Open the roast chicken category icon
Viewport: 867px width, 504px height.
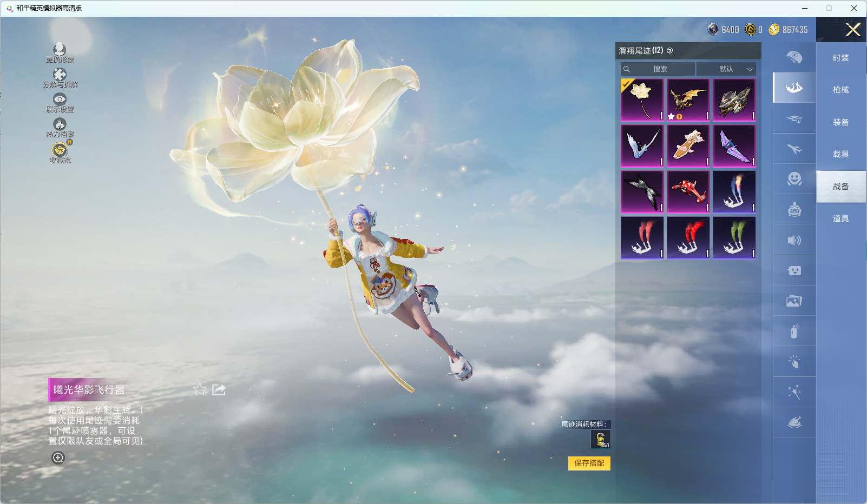point(794,422)
